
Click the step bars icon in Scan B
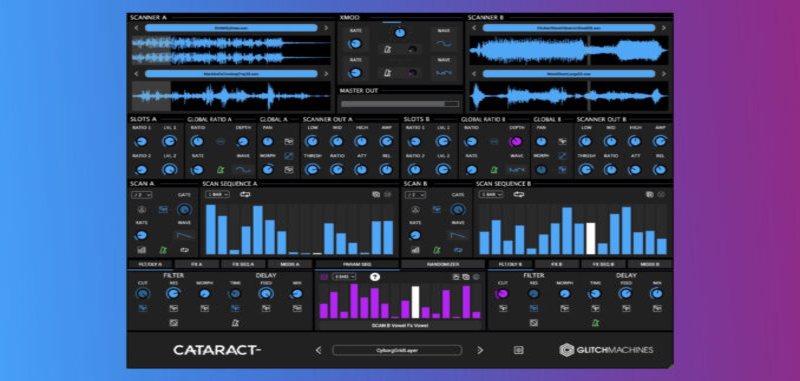pos(415,250)
